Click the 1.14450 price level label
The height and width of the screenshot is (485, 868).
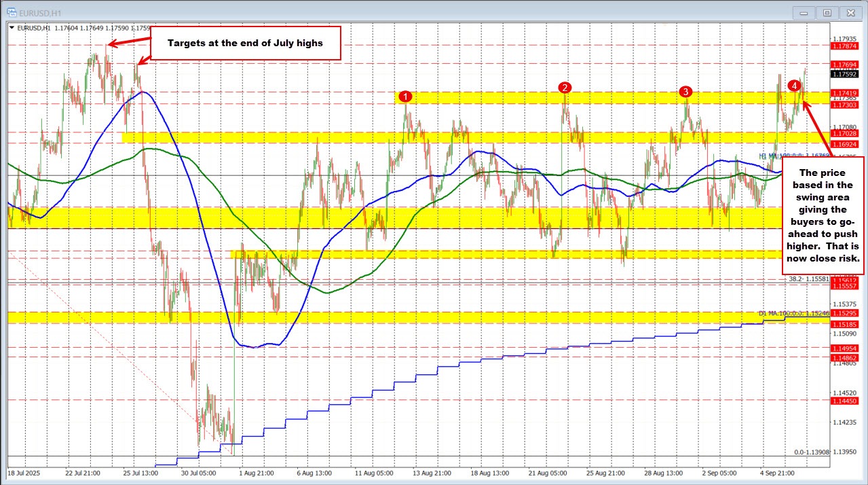tap(846, 401)
